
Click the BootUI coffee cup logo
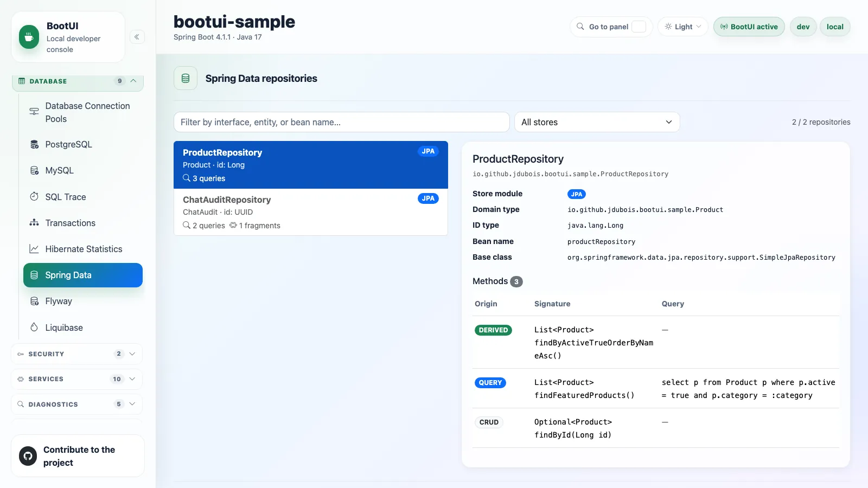29,37
